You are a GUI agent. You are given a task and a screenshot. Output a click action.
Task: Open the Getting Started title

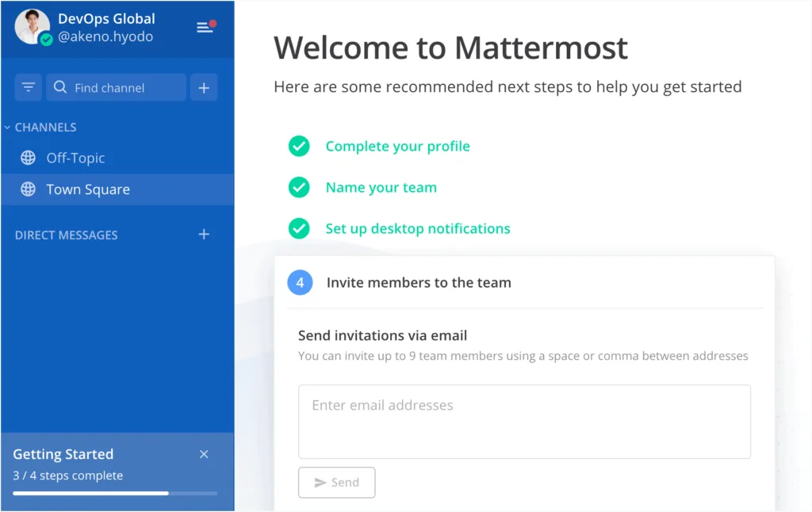(63, 454)
